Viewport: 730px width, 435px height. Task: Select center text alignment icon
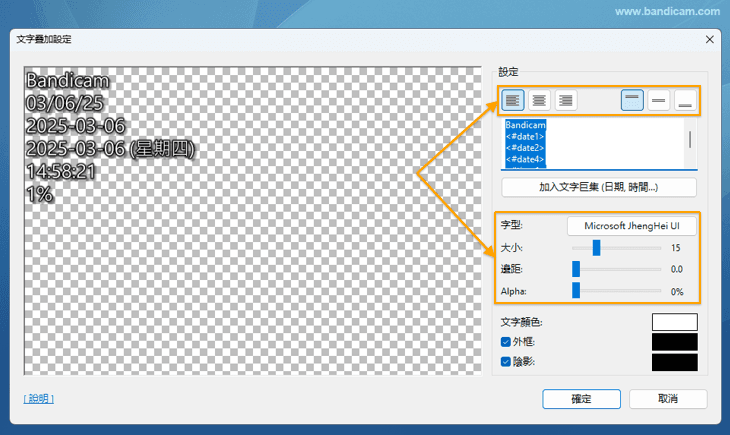tap(540, 100)
